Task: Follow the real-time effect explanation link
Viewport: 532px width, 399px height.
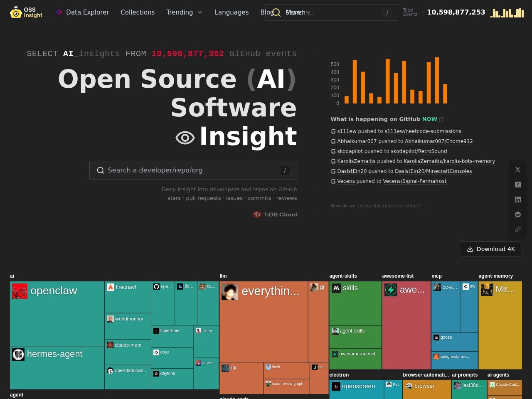Action: (x=378, y=206)
